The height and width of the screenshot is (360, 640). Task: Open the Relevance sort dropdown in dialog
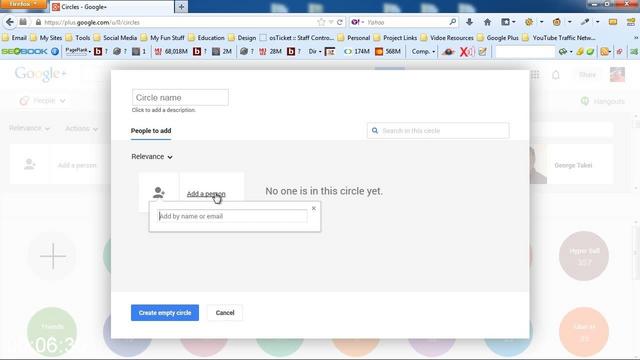coord(152,157)
